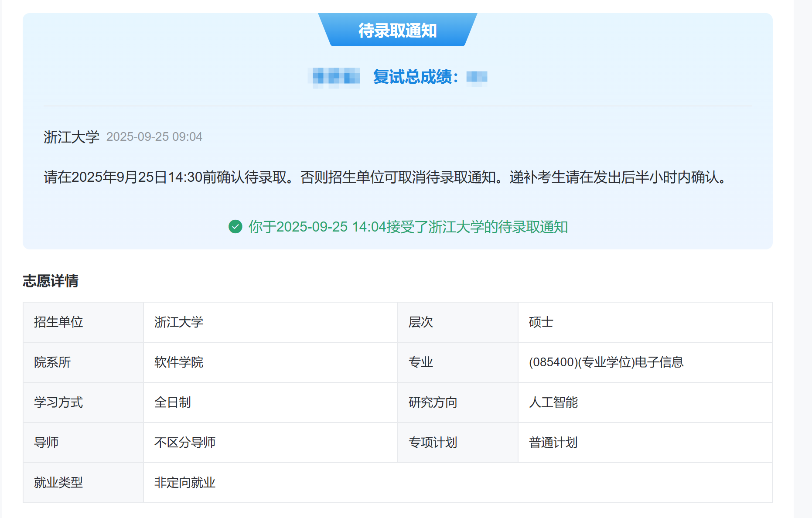Image resolution: width=812 pixels, height=518 pixels.
Task: Click the blurred score after 复试总成绩
Action: 477,77
